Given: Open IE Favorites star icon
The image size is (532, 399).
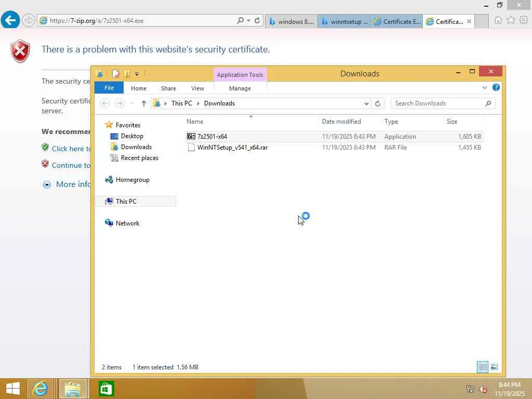Looking at the screenshot, I should click(x=511, y=20).
